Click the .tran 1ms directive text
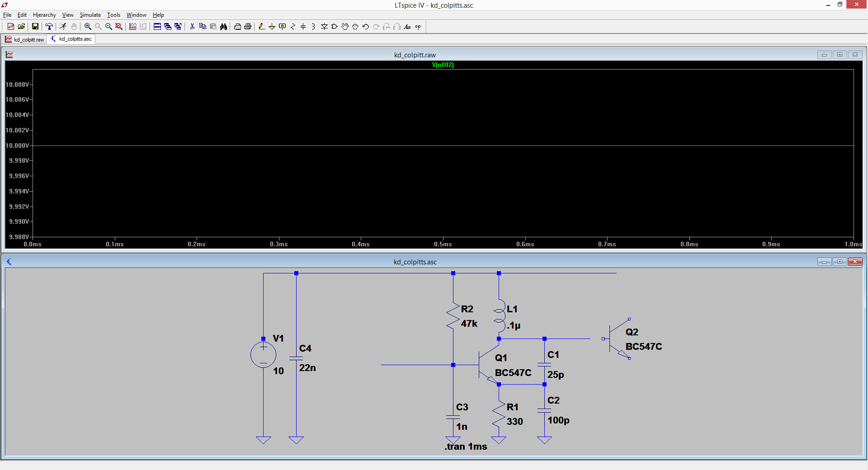The width and height of the screenshot is (868, 470). [x=466, y=446]
